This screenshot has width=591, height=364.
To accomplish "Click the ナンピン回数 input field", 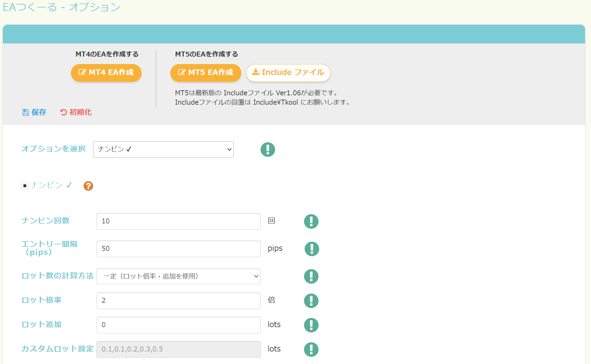I will 178,221.
